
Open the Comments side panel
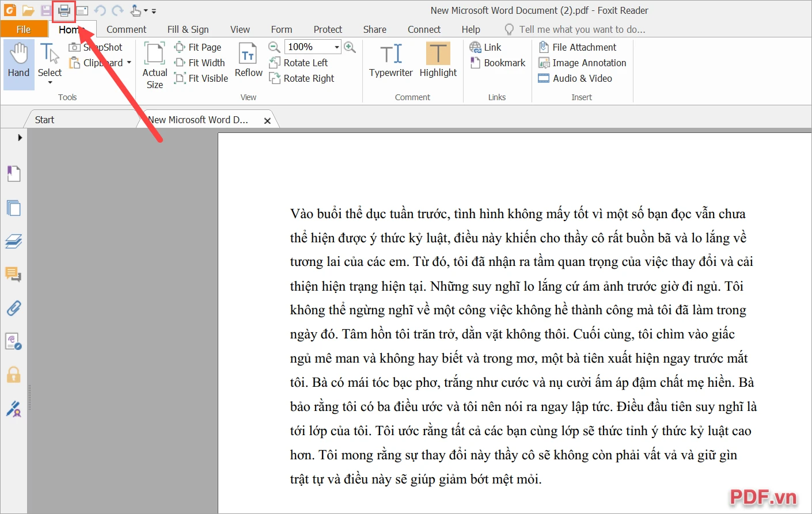click(x=14, y=275)
